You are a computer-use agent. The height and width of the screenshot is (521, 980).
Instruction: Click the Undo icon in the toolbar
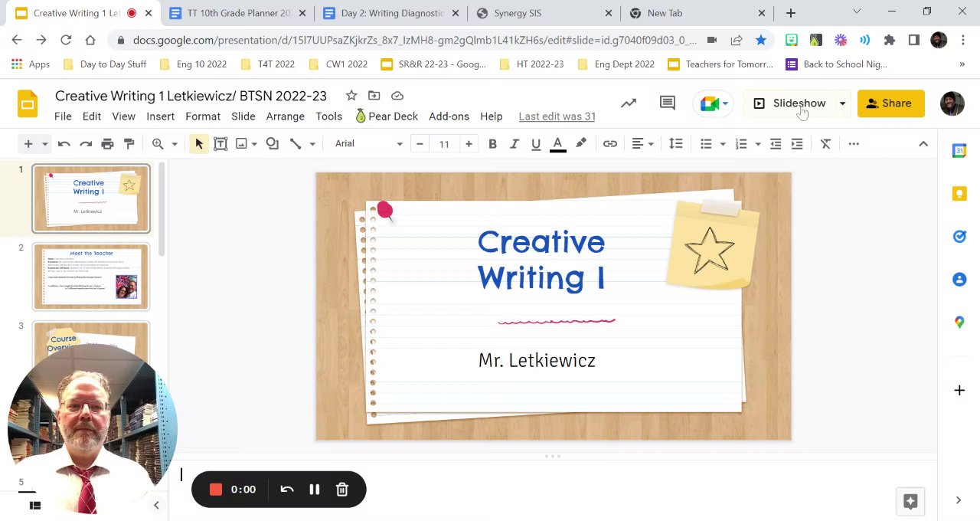64,144
